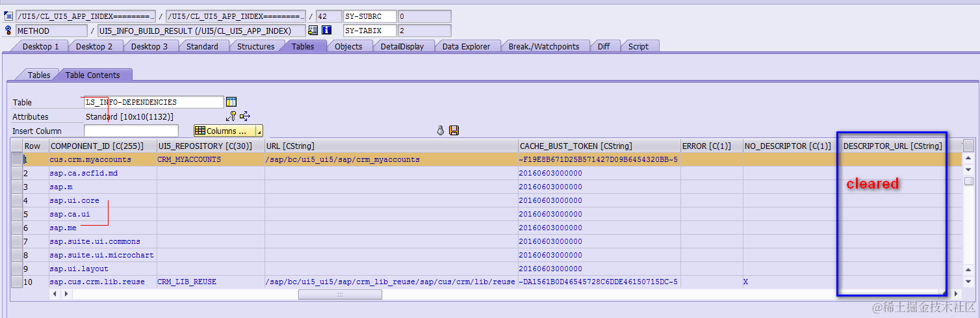Click the Insert Column input field

tap(131, 131)
